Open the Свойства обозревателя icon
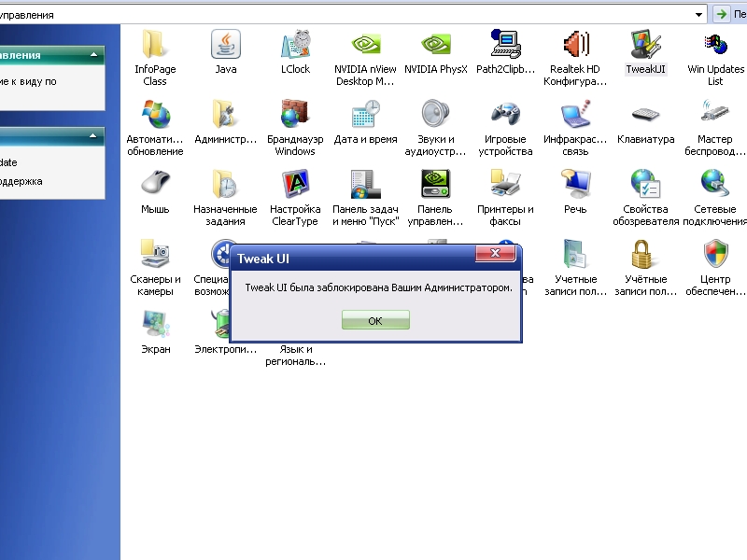 click(645, 184)
